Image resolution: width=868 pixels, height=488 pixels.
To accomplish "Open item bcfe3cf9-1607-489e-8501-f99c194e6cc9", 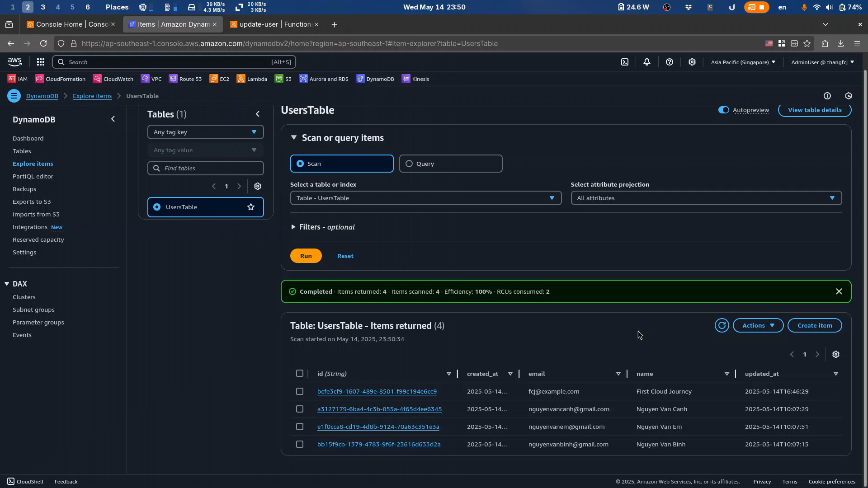I will tap(377, 391).
